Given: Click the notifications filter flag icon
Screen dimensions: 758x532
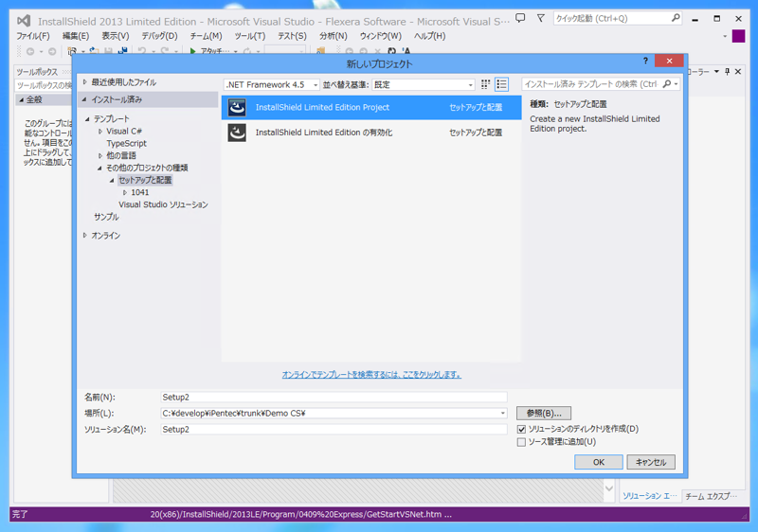Looking at the screenshot, I should point(540,18).
